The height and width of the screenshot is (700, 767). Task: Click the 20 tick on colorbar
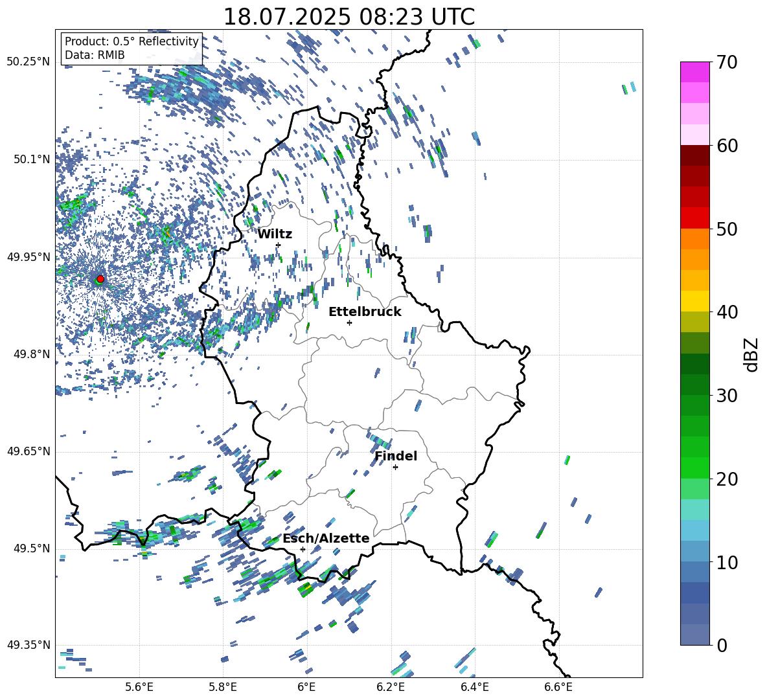tap(727, 479)
